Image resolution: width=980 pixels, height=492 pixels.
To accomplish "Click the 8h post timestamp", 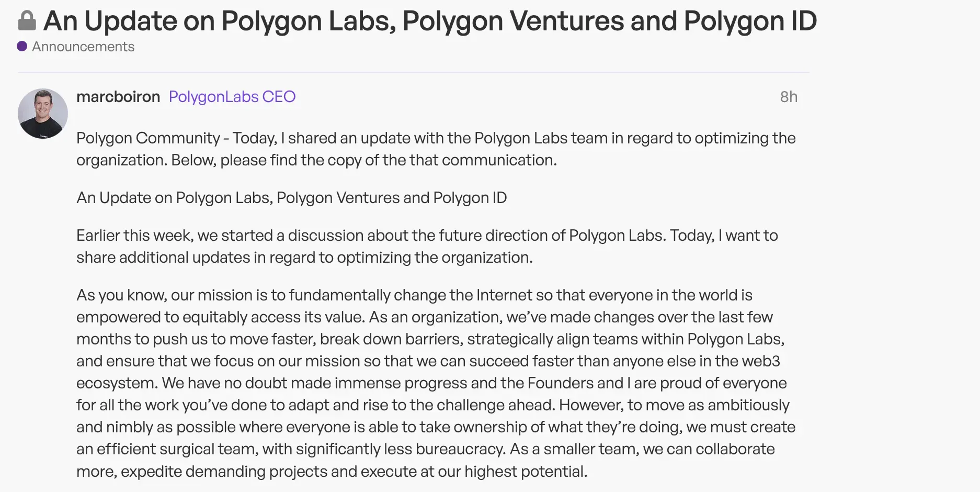I will tap(789, 97).
